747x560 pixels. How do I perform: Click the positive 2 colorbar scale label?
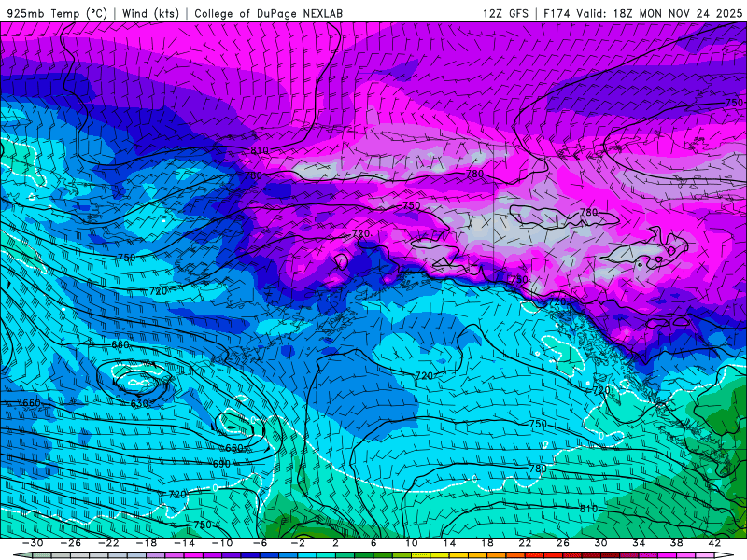tap(335, 543)
